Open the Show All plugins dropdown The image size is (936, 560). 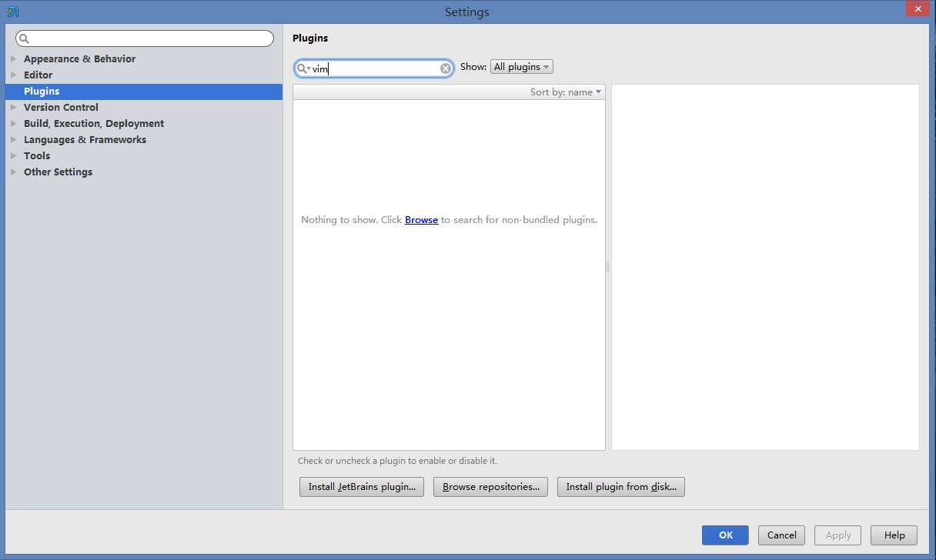[522, 67]
